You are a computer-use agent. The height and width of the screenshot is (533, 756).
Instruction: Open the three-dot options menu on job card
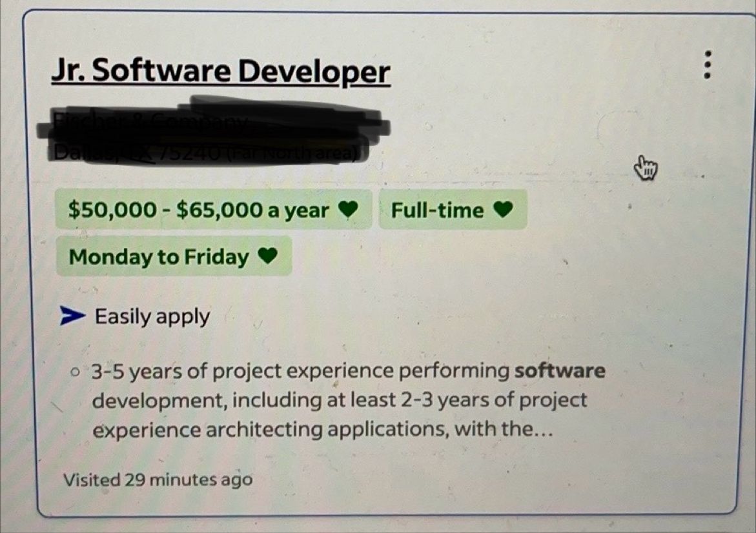pyautogui.click(x=708, y=65)
